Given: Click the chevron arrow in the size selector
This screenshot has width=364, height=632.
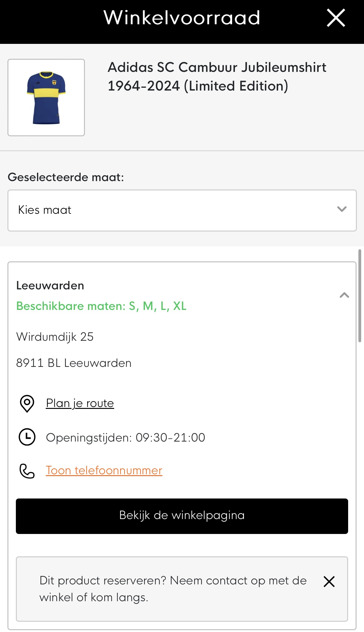Looking at the screenshot, I should point(342,209).
